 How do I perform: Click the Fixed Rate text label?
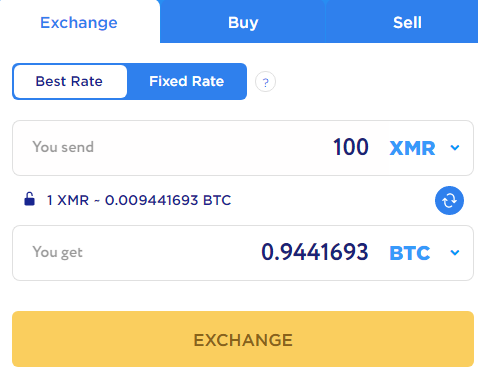coord(187,81)
